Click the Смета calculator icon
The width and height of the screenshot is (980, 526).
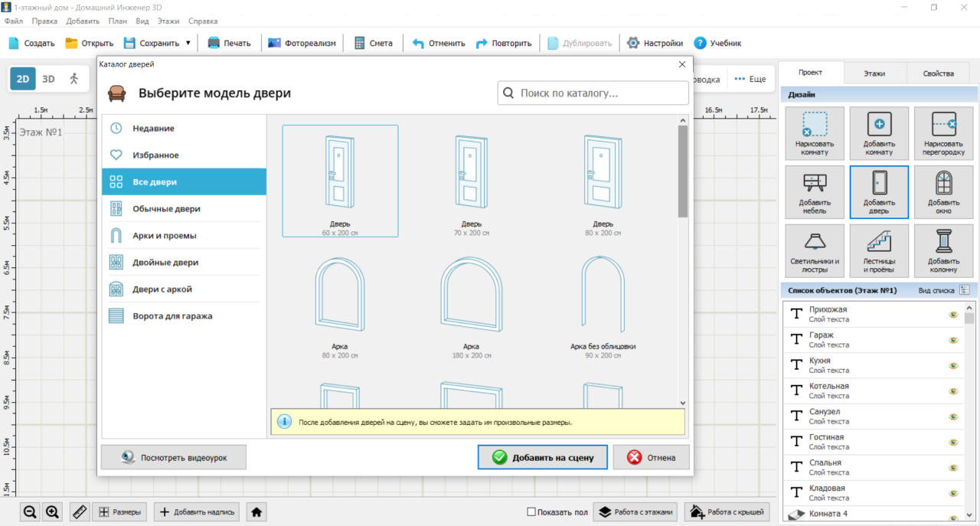click(x=359, y=43)
